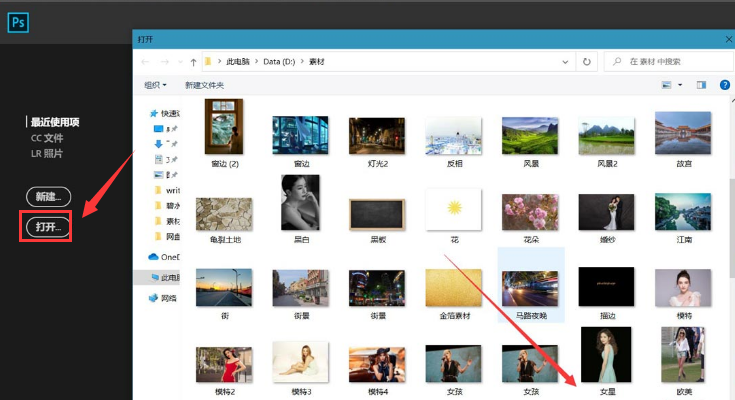This screenshot has width=735, height=400.
Task: Click the help question mark icon
Action: coord(725,86)
